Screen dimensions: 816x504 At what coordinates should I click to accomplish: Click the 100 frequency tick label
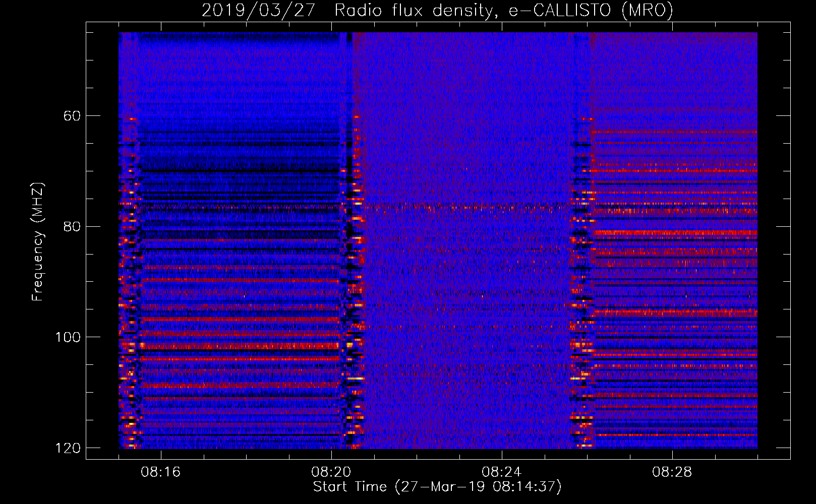pos(68,337)
